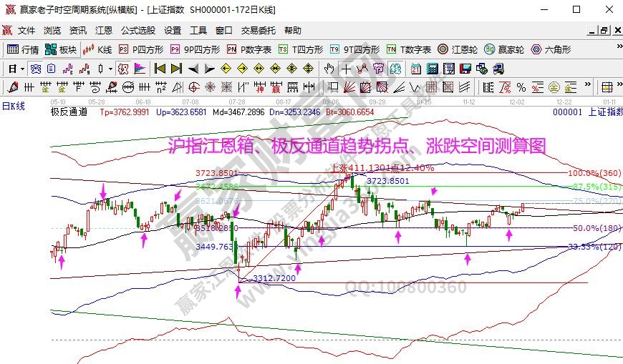Click the percent (%) line tool
The image size is (623, 364).
click(521, 87)
